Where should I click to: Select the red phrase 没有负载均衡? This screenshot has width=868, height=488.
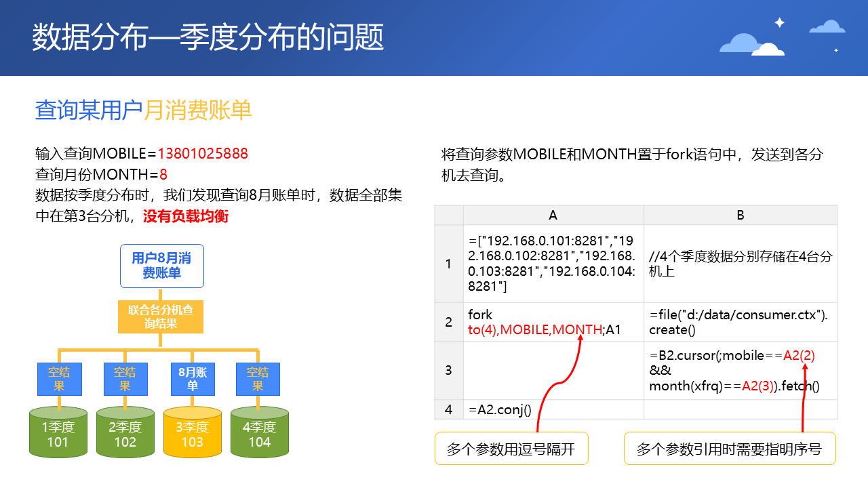[186, 216]
